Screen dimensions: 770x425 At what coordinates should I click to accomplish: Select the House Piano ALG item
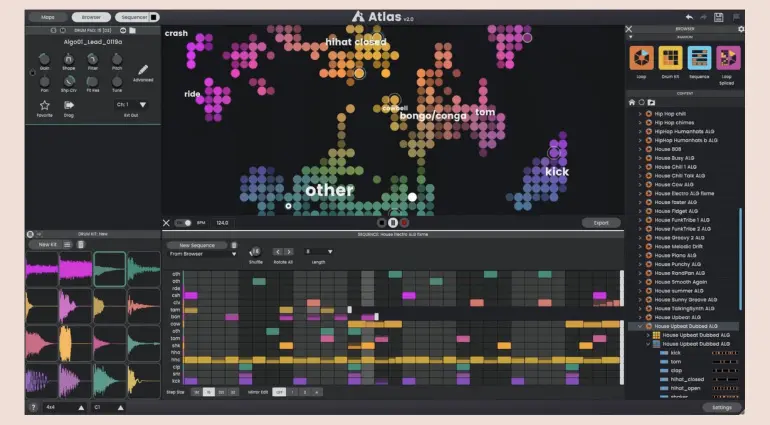675,255
